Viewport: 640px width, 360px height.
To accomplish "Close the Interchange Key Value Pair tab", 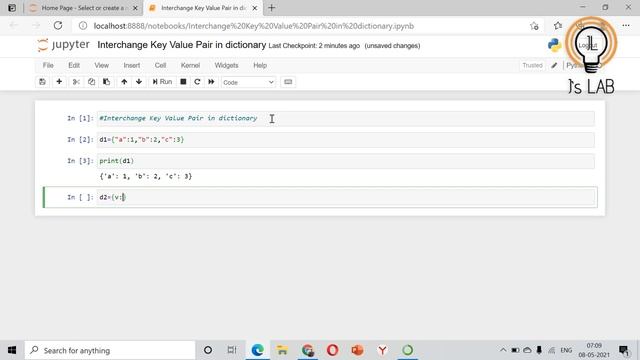I will click(255, 8).
